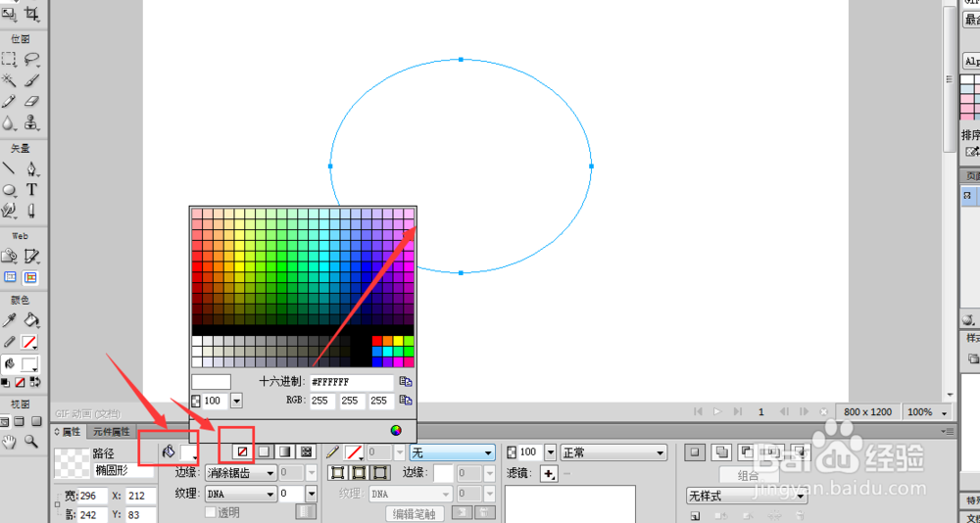Open the fill color box in Properties
980x523 pixels.
[x=189, y=452]
